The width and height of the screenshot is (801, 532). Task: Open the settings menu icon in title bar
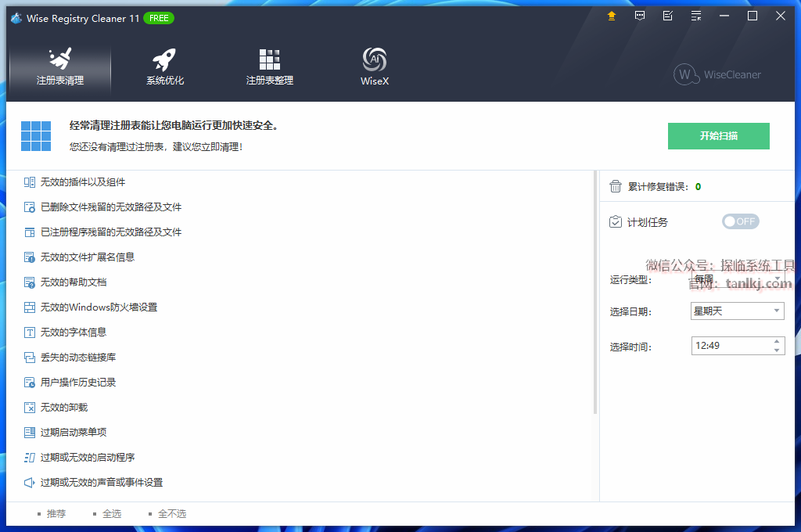[x=696, y=16]
